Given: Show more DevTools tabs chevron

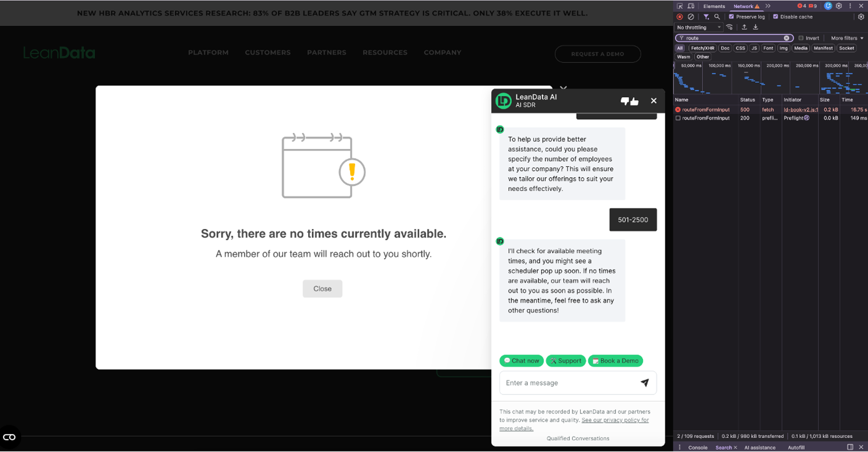Looking at the screenshot, I should pyautogui.click(x=768, y=6).
